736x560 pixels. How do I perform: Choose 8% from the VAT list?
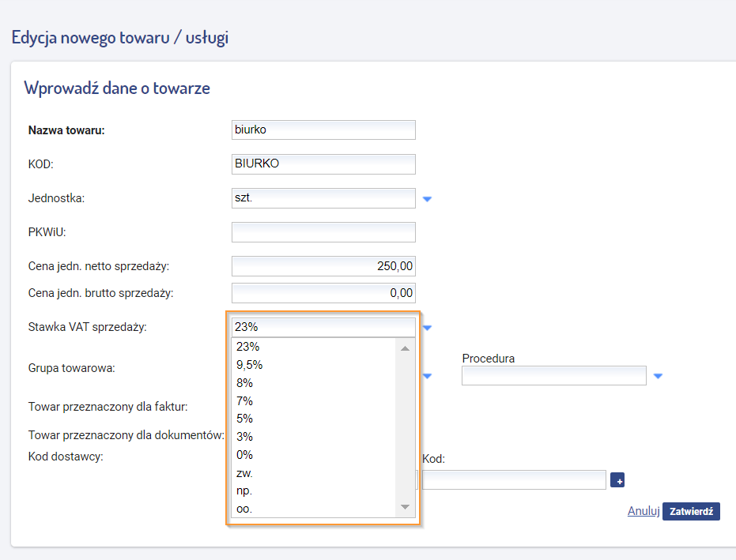click(x=314, y=383)
